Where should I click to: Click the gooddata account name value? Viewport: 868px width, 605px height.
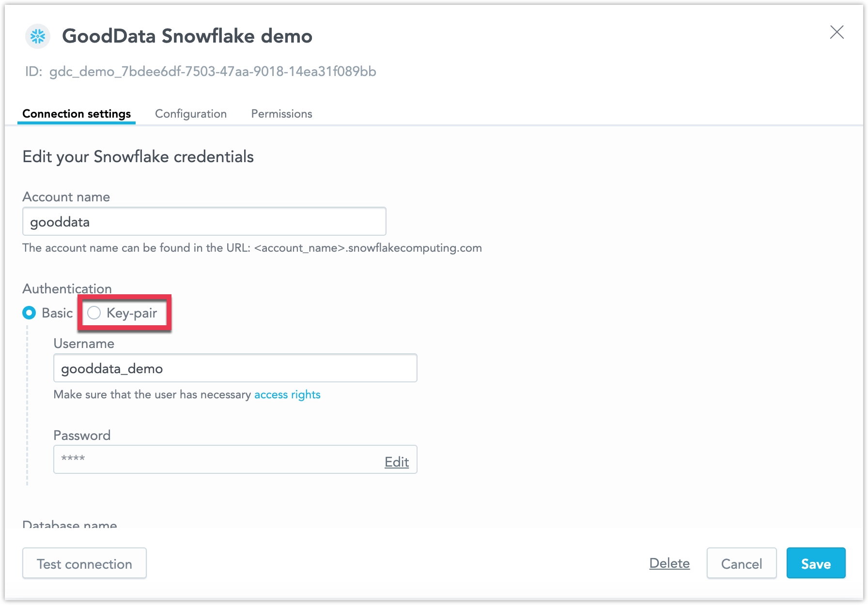[x=60, y=222]
